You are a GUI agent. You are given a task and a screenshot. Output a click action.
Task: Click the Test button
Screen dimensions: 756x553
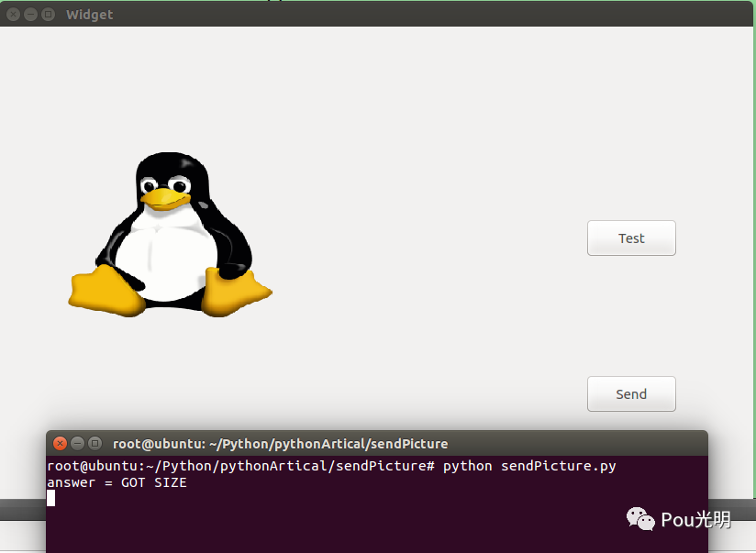point(631,238)
